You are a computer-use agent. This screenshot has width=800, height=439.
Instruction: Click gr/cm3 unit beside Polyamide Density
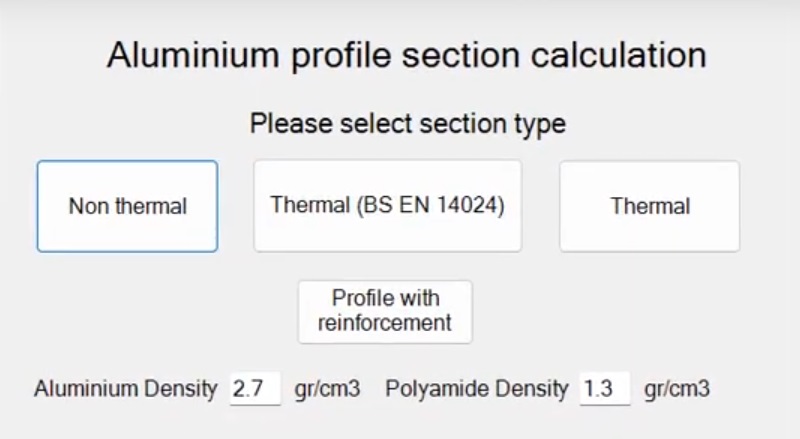tap(677, 389)
